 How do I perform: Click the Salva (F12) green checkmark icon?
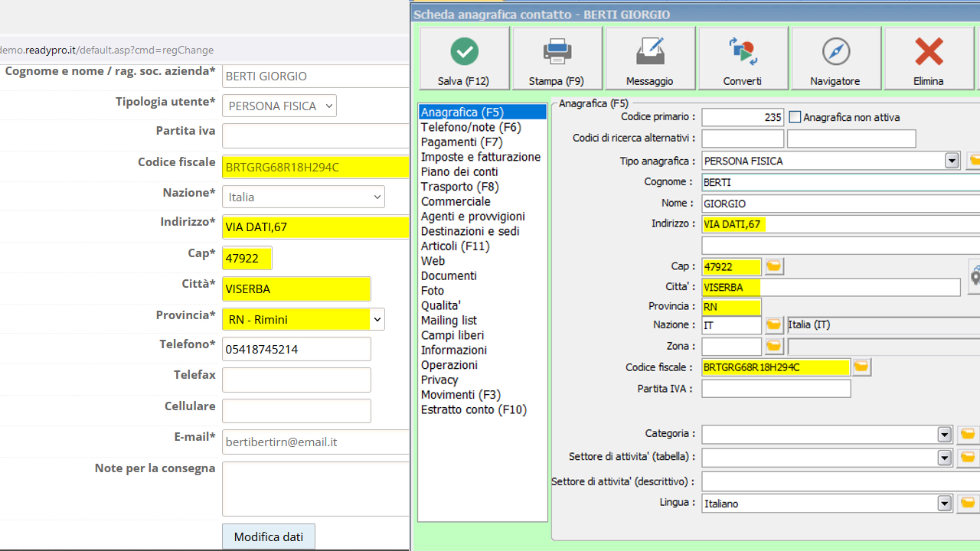point(464,51)
